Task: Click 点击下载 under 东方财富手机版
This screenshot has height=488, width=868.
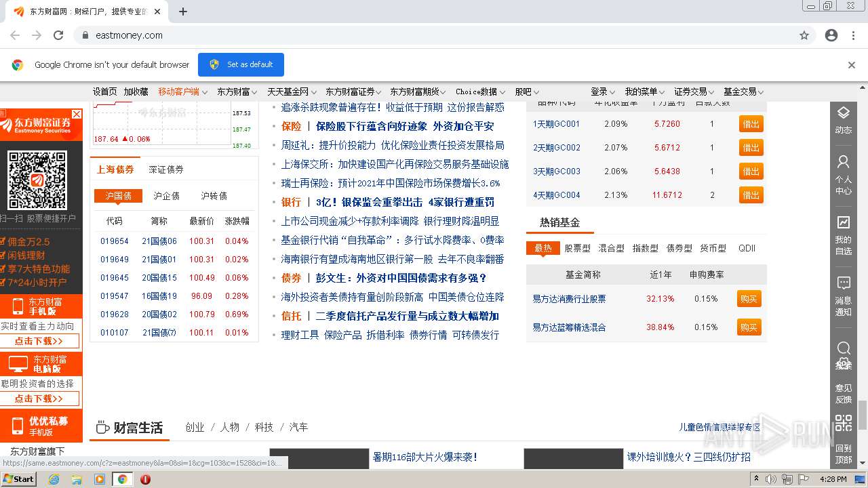Action: tap(39, 341)
